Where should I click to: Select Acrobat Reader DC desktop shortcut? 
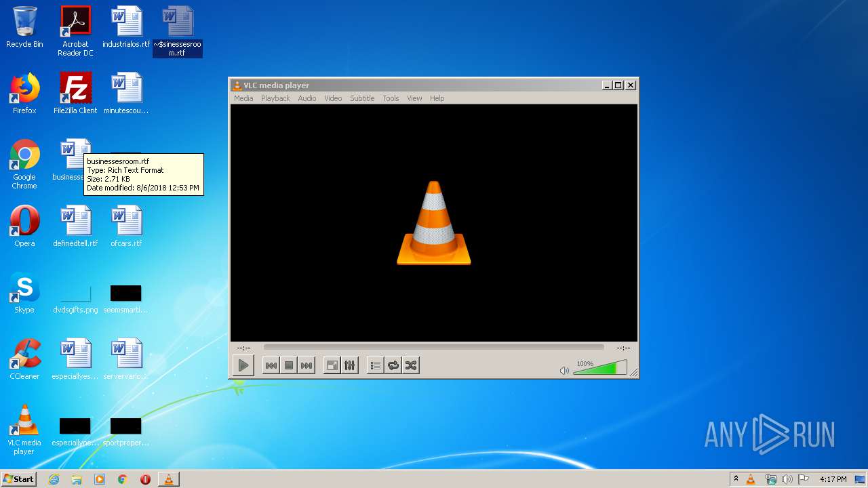(x=75, y=31)
